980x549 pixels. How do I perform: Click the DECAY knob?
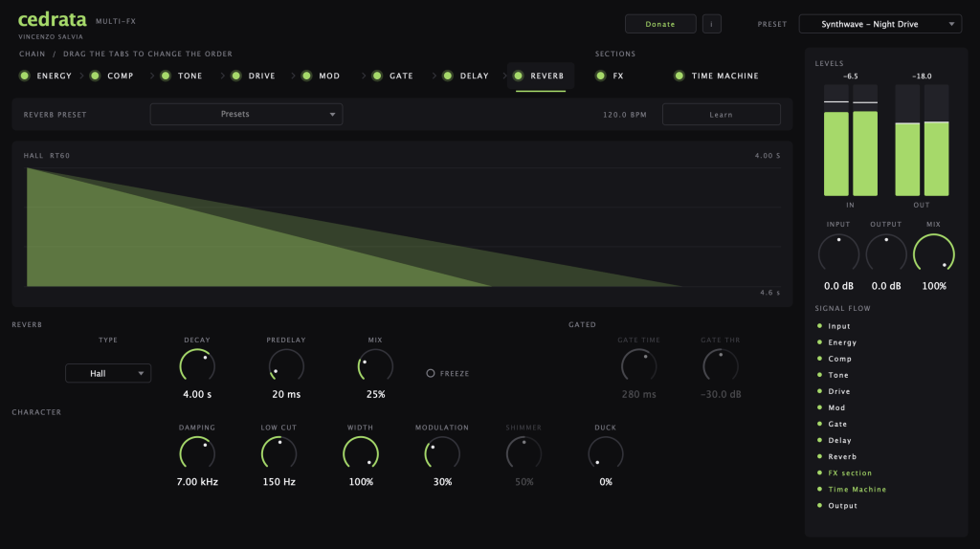coord(197,366)
